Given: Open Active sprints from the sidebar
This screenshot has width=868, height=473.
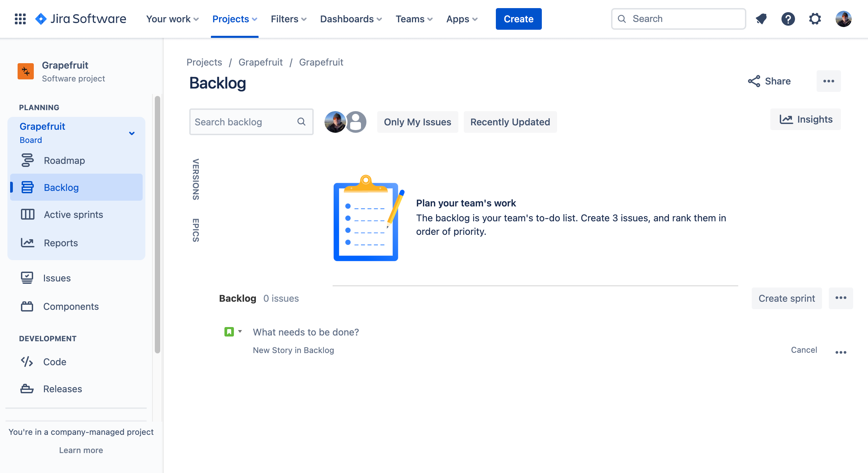Looking at the screenshot, I should pos(73,214).
